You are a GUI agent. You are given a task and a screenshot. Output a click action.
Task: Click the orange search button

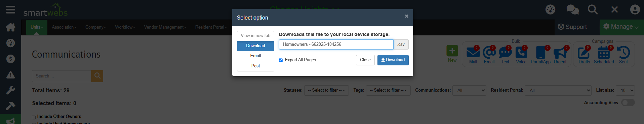(97, 76)
